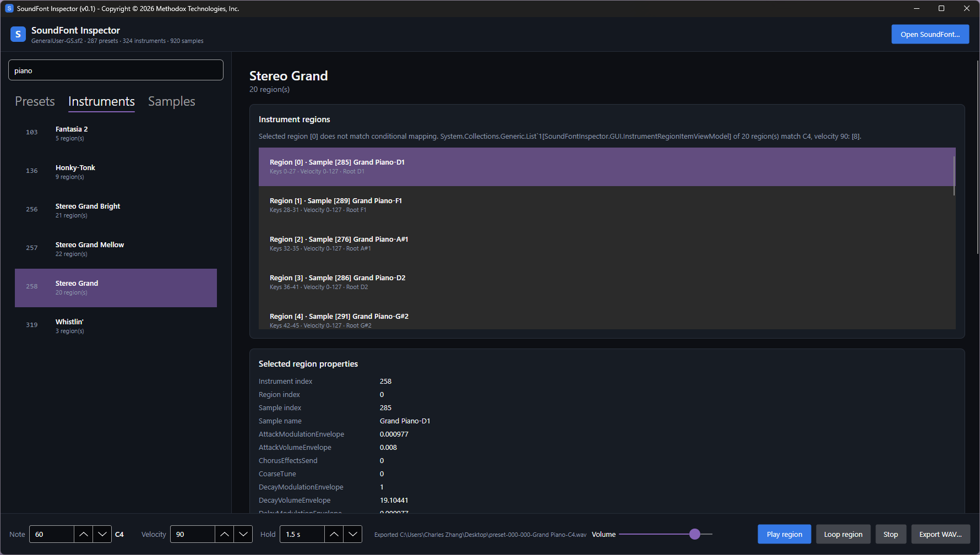
Task: Open SoundFont file button
Action: [x=930, y=34]
